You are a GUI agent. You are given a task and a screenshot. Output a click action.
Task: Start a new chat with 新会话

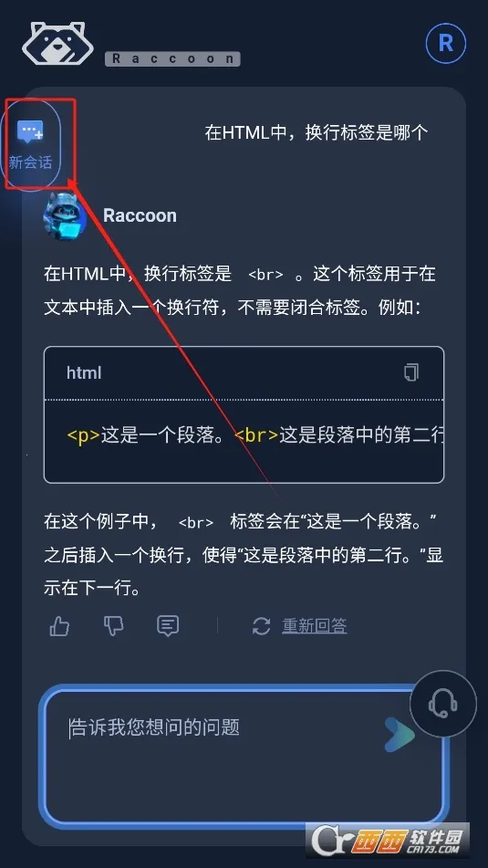click(x=30, y=144)
